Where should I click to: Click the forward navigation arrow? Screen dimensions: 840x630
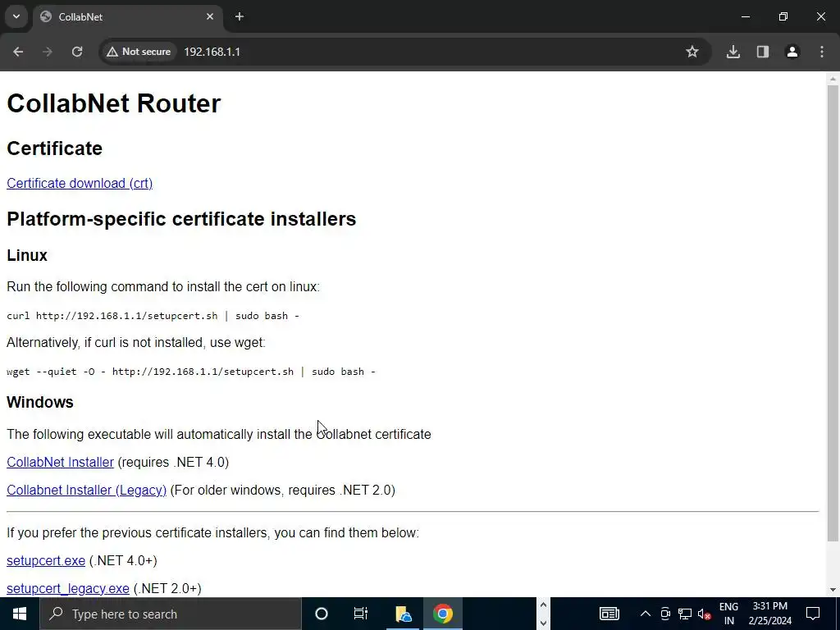[x=48, y=52]
